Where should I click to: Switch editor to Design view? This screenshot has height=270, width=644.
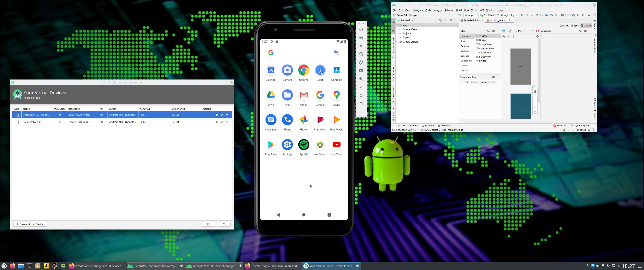[x=586, y=25]
